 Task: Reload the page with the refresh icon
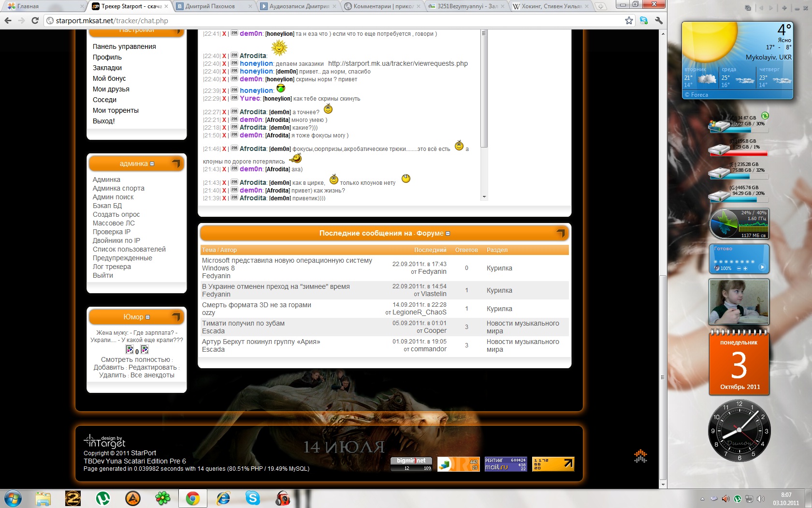(x=35, y=20)
